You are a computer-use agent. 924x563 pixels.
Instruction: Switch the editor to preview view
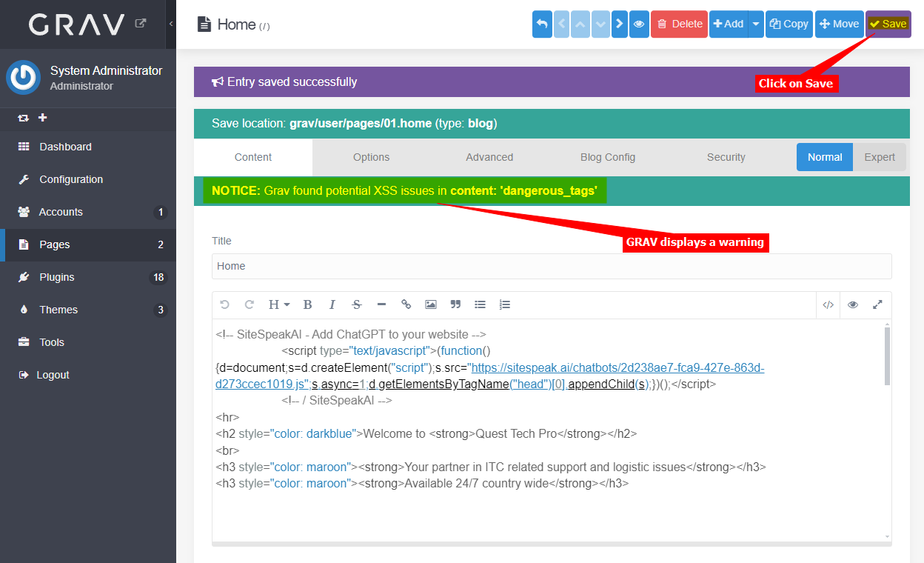(853, 304)
